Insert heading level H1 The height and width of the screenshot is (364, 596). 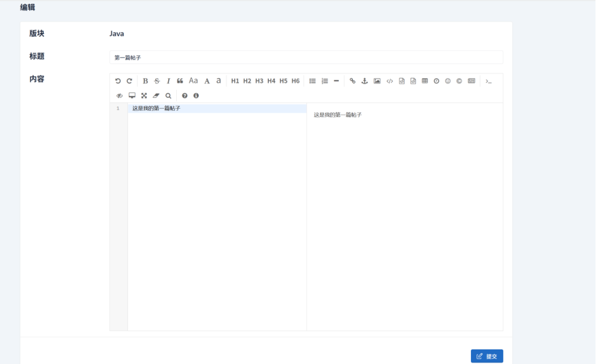coord(235,81)
